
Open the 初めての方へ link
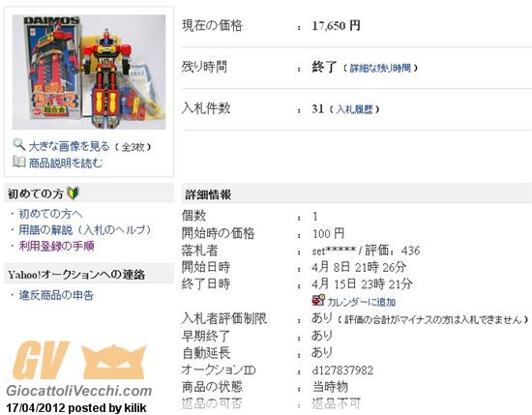pos(50,214)
